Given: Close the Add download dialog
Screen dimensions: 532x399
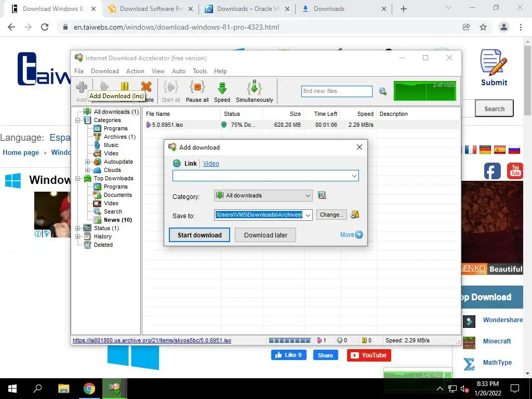Looking at the screenshot, I should pyautogui.click(x=360, y=147).
